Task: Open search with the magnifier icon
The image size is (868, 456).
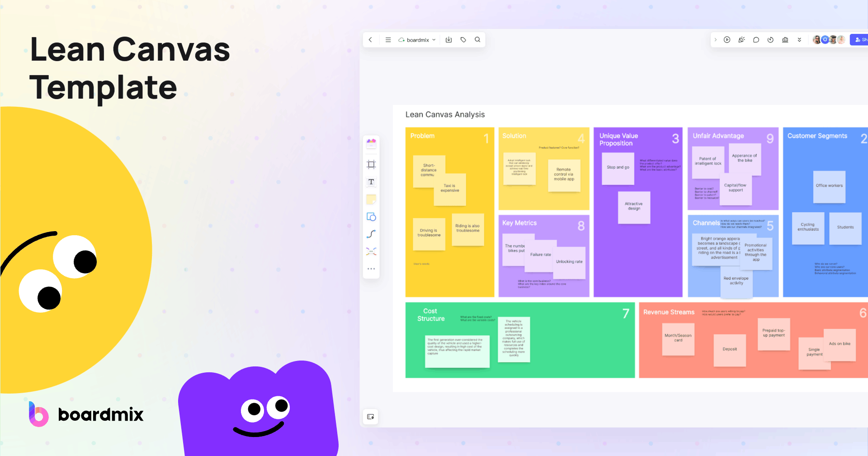Action: [477, 40]
